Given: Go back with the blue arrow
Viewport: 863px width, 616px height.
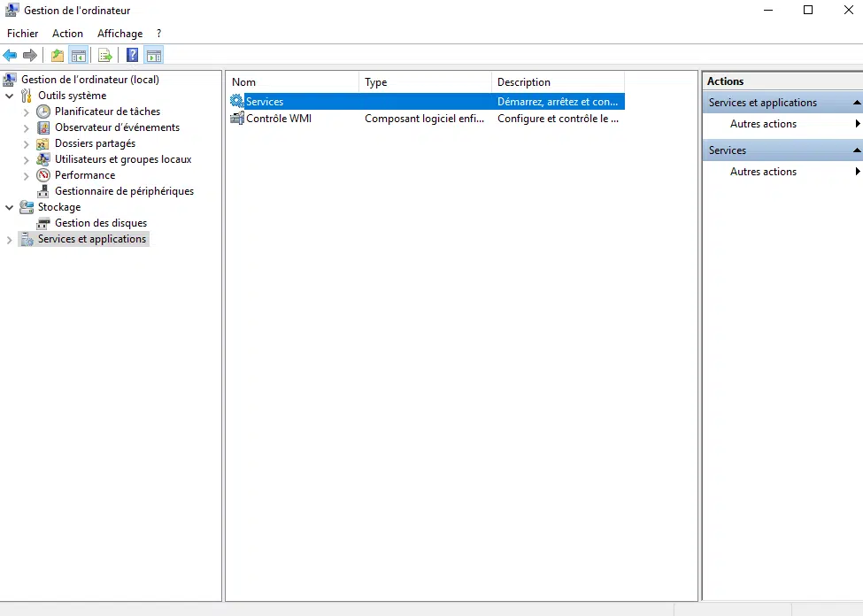Looking at the screenshot, I should 10,55.
